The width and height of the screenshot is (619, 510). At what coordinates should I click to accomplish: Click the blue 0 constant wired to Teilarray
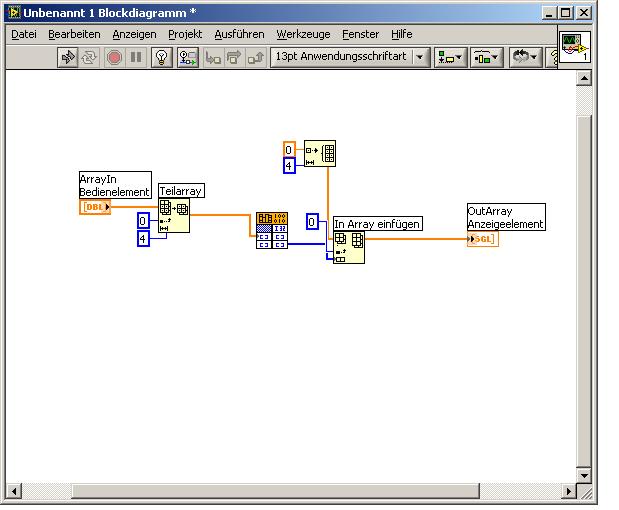(x=143, y=221)
